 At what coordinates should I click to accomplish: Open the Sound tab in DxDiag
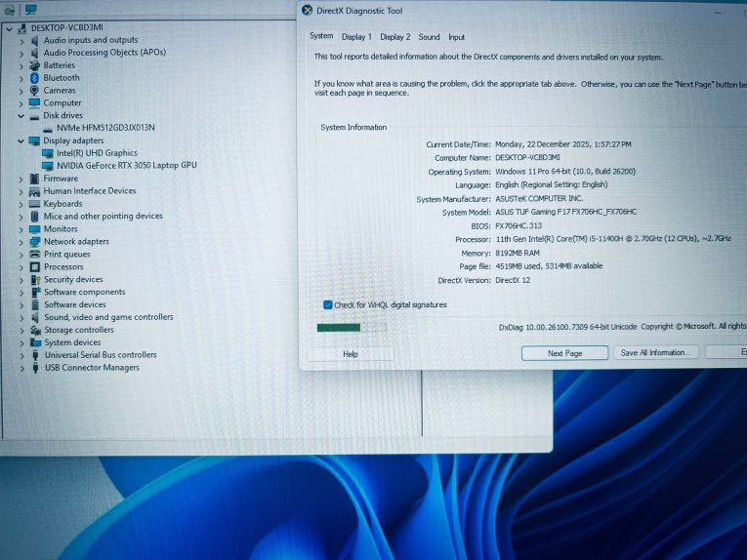[429, 37]
